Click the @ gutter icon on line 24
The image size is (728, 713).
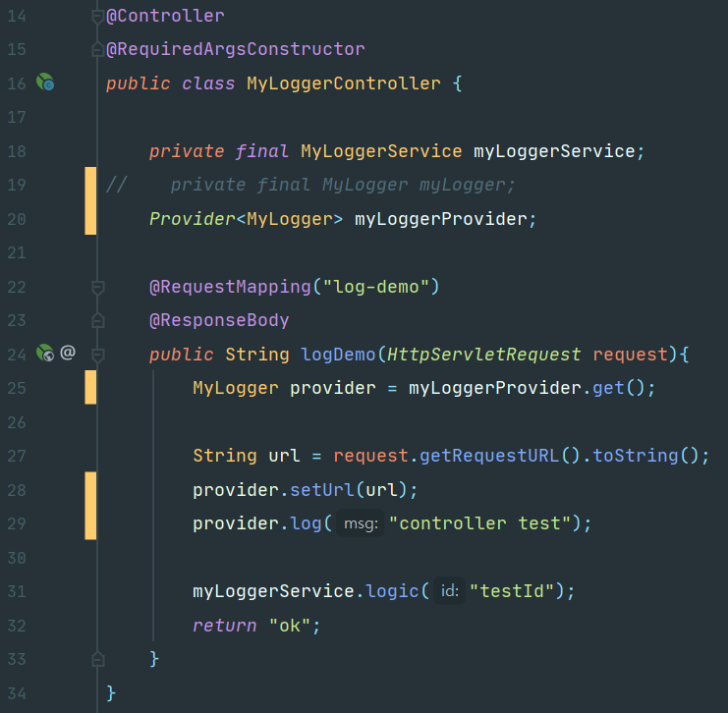68,353
